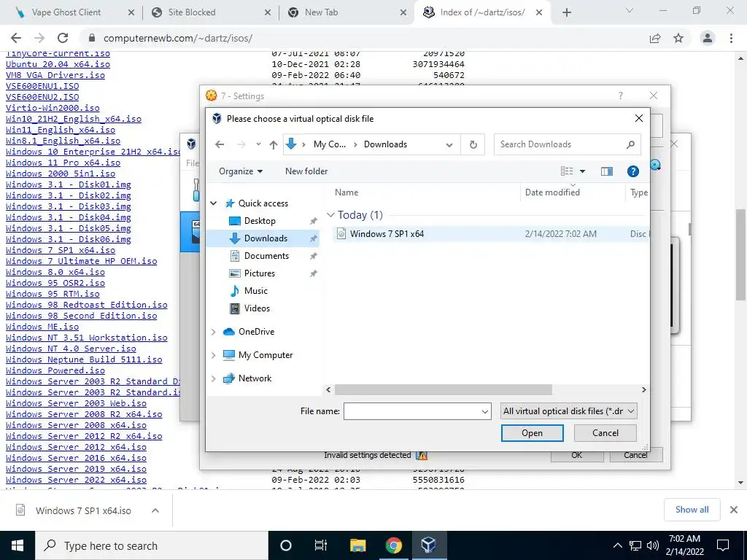Image resolution: width=747 pixels, height=560 pixels.
Task: Switch to Vape Ghost Client tab
Action: click(66, 12)
